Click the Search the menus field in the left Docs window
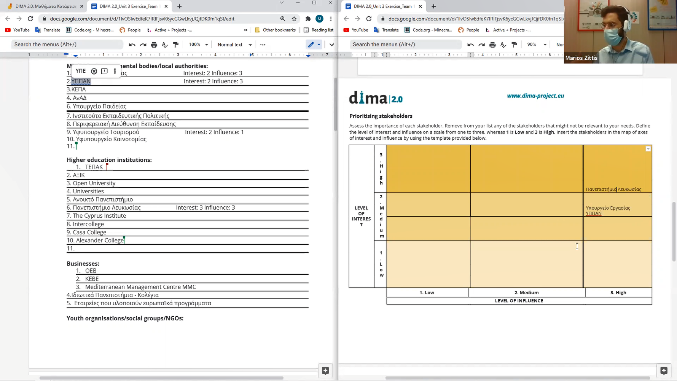 click(x=66, y=44)
